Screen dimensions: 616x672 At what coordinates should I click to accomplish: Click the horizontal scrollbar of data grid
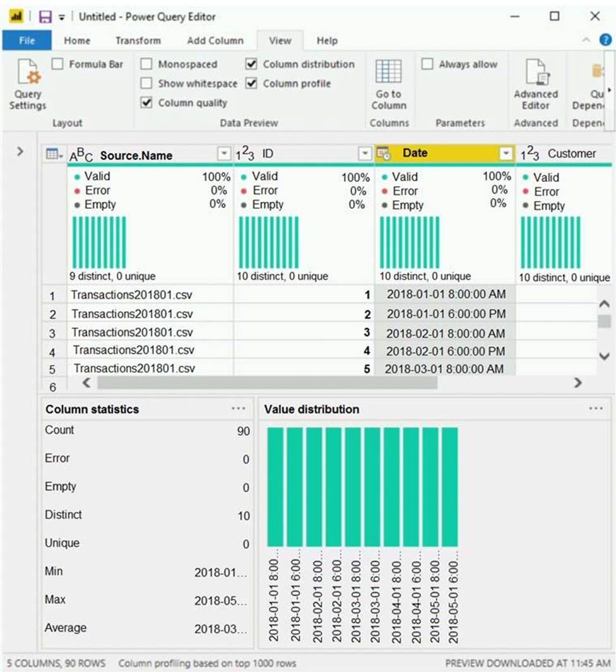266,383
